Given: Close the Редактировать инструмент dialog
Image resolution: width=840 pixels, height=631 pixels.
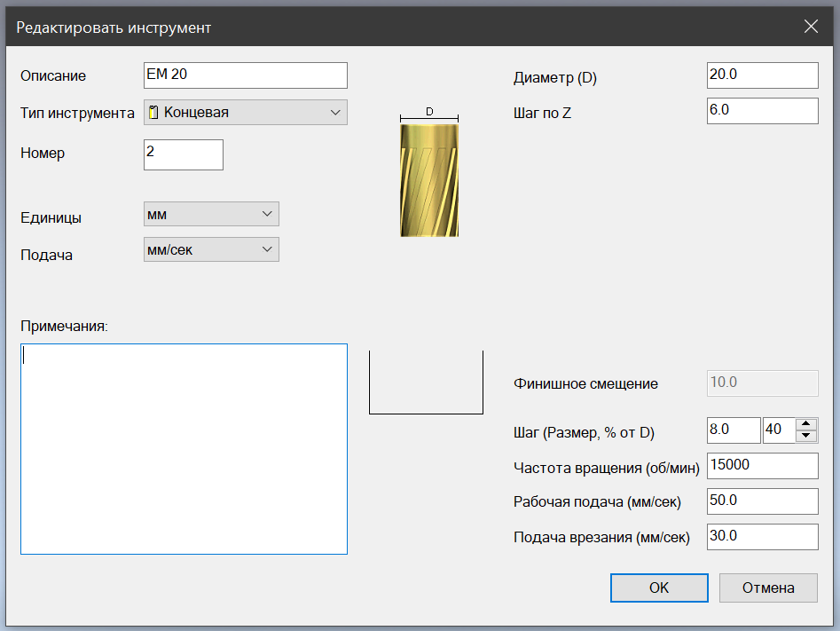Looking at the screenshot, I should 811,27.
